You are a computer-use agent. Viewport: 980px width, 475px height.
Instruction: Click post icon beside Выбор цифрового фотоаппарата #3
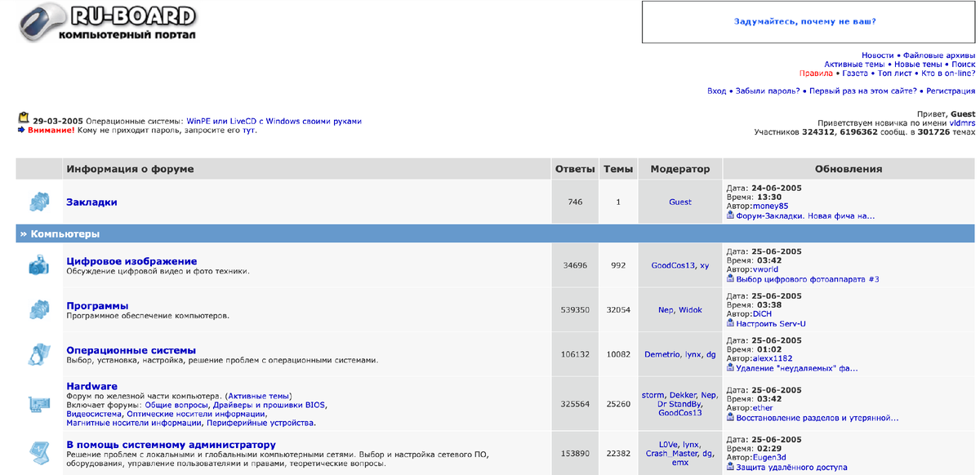coord(730,278)
